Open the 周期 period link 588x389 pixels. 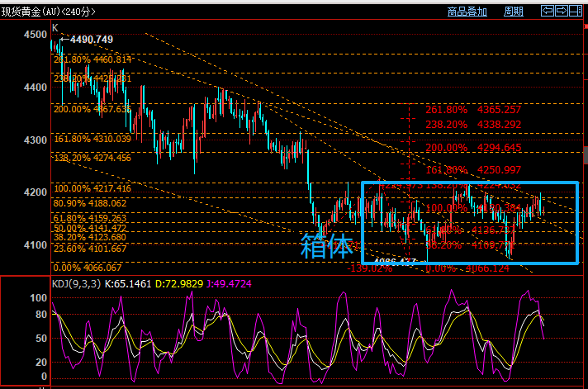[514, 12]
